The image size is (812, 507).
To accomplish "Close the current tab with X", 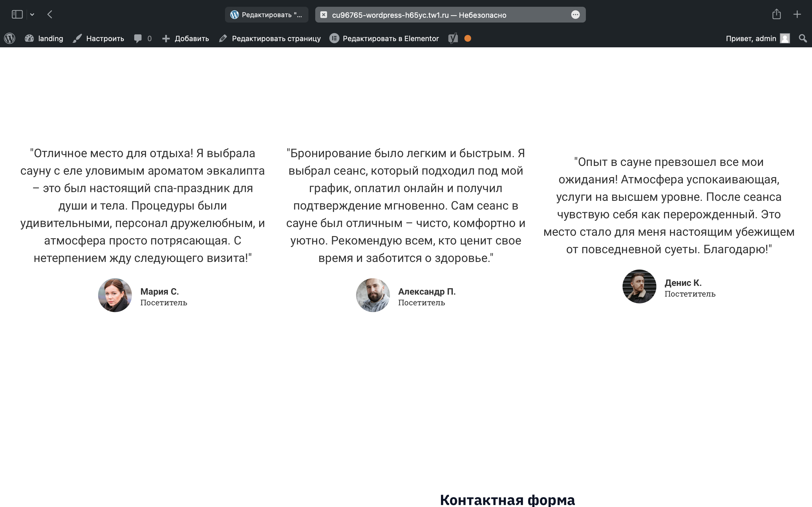I will [x=323, y=15].
